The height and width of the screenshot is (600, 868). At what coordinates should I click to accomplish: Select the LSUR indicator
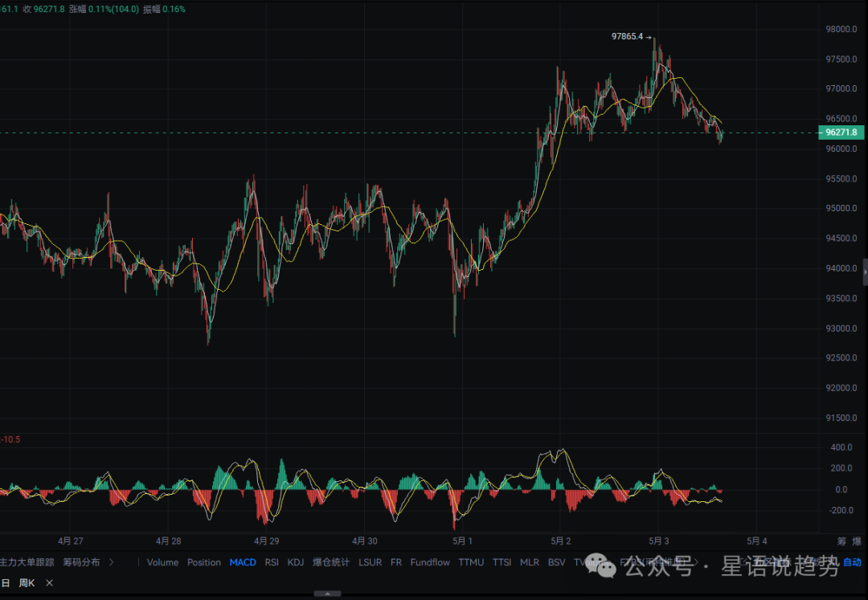point(370,562)
